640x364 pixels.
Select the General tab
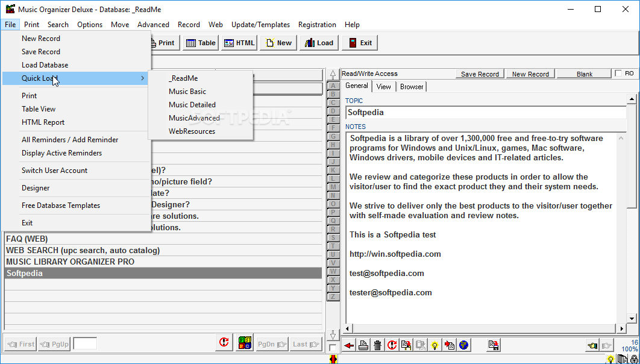coord(356,86)
